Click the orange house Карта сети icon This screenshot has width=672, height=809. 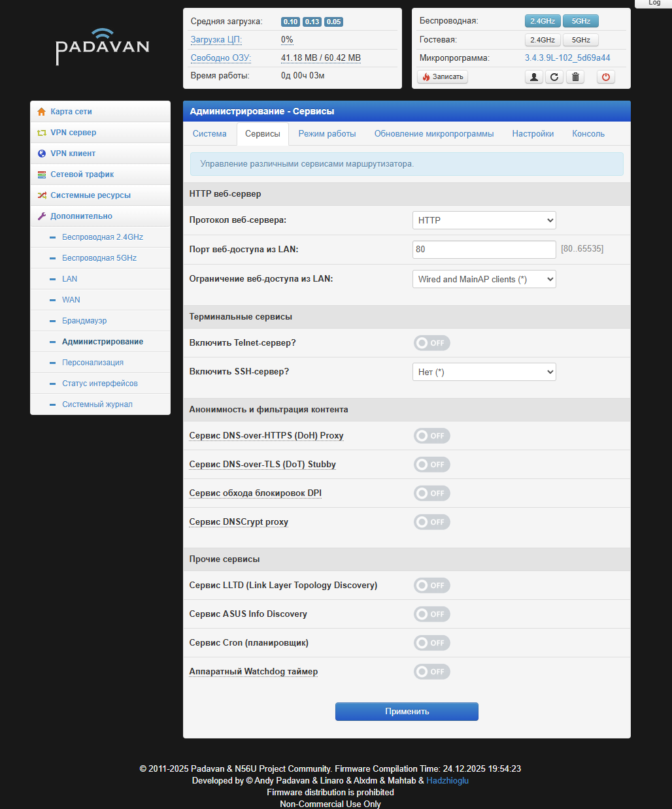42,112
